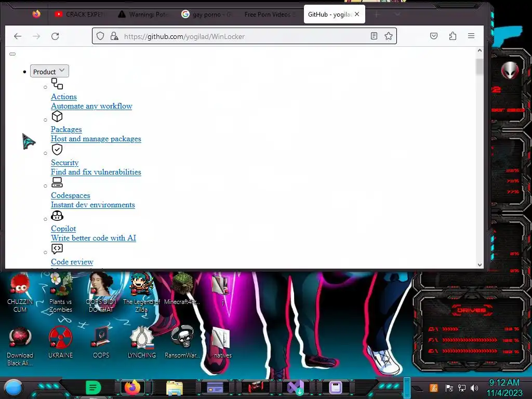Image resolution: width=532 pixels, height=399 pixels.
Task: Click the Firefox View icon in tab strip
Action: pos(36,14)
